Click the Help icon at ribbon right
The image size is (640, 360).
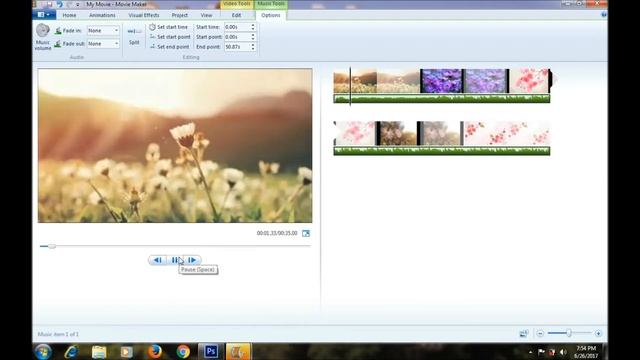[x=604, y=15]
